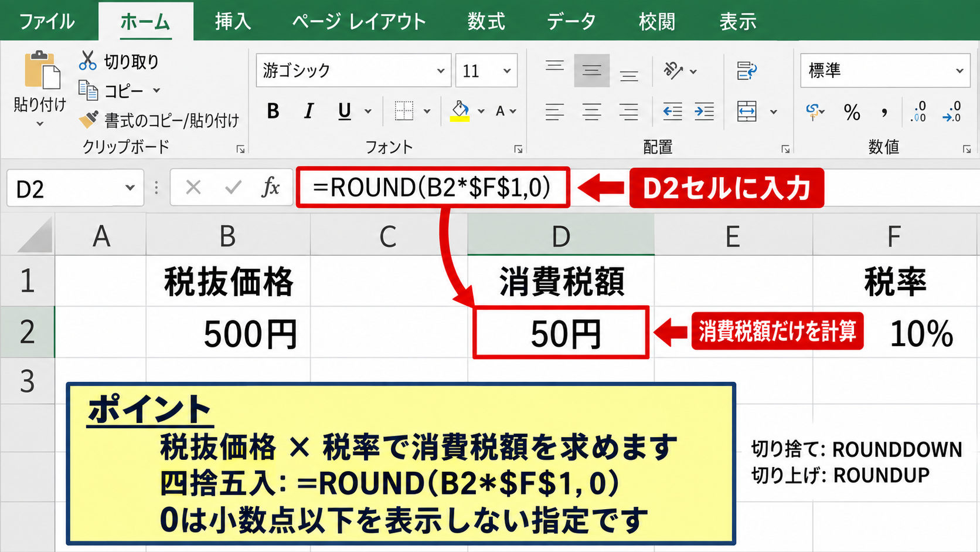Image resolution: width=980 pixels, height=552 pixels.
Task: Apply font color with the A button
Action: coord(500,111)
